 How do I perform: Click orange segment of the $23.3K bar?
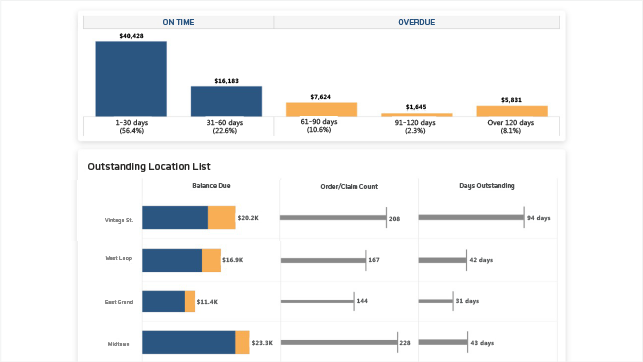coord(242,342)
